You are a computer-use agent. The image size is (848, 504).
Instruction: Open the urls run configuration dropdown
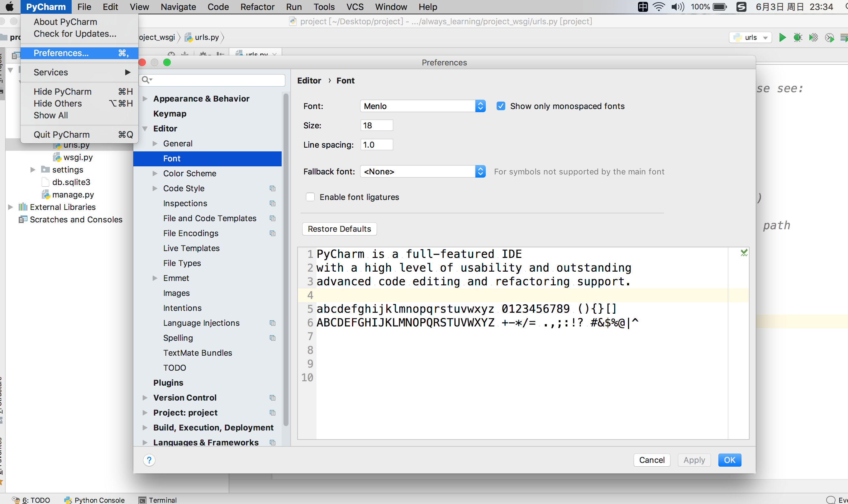point(750,37)
